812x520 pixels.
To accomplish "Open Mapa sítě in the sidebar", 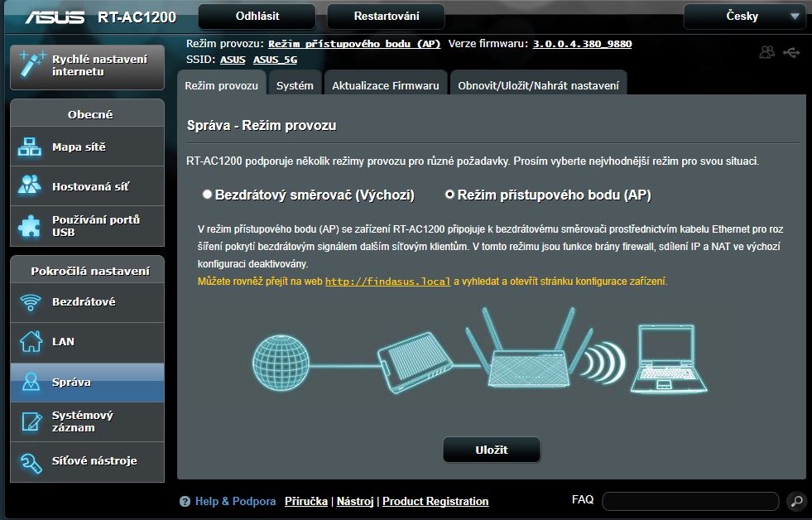I will (87, 147).
